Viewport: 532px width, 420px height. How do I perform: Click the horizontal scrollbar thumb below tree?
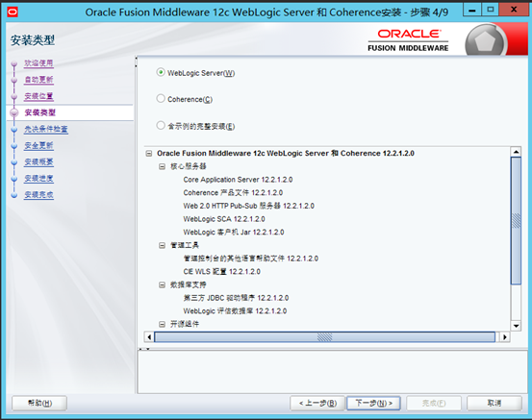[325, 337]
